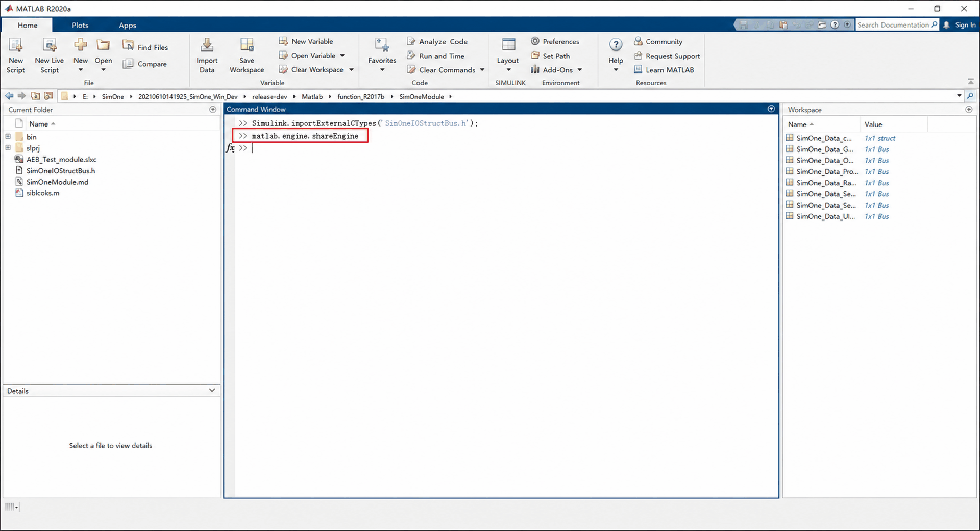This screenshot has width=980, height=531.
Task: Go up one folder level
Action: pos(35,96)
